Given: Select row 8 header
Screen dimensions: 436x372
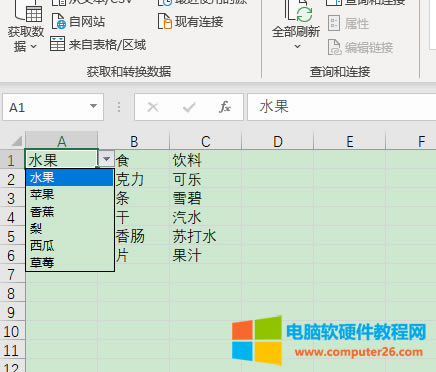Looking at the screenshot, I should pos(12,293).
